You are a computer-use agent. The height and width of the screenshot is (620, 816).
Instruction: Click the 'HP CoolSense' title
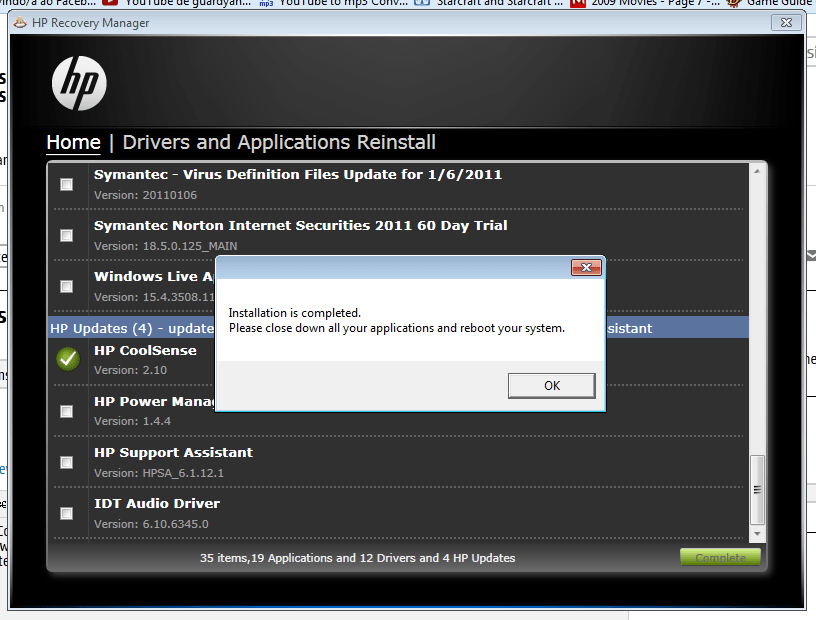pyautogui.click(x=145, y=350)
